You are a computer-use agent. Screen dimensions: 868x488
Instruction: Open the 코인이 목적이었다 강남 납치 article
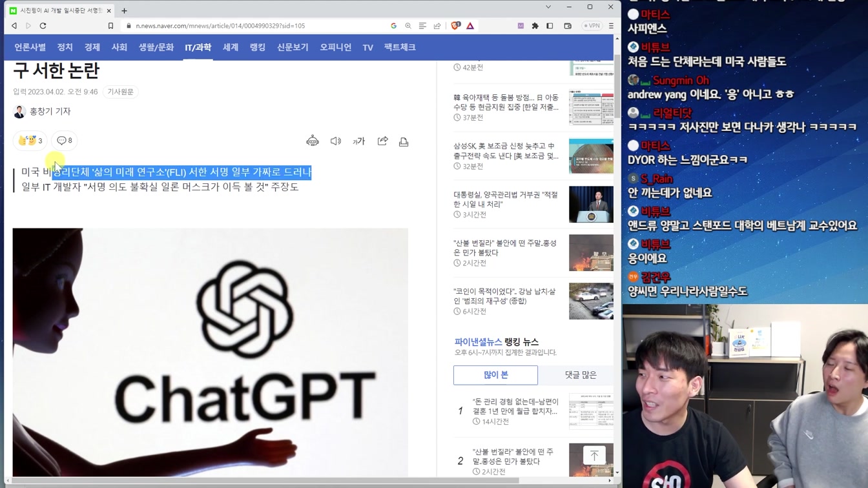[504, 296]
